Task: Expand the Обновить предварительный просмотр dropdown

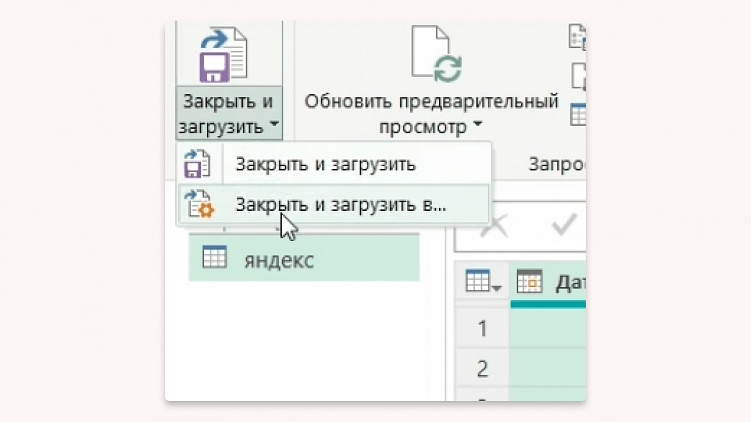Action: (x=478, y=125)
